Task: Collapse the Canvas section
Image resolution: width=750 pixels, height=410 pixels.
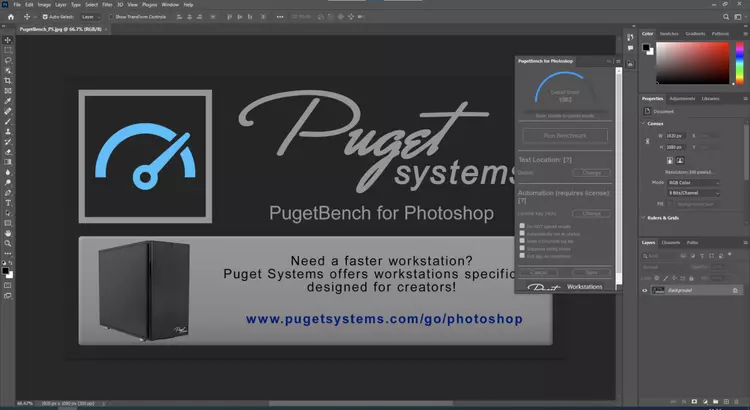Action: pyautogui.click(x=643, y=123)
